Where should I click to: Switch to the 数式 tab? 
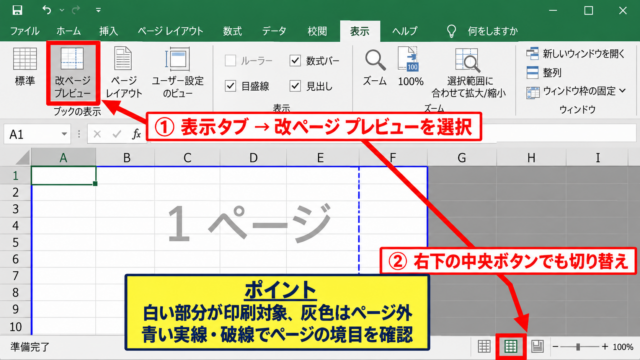point(232,31)
